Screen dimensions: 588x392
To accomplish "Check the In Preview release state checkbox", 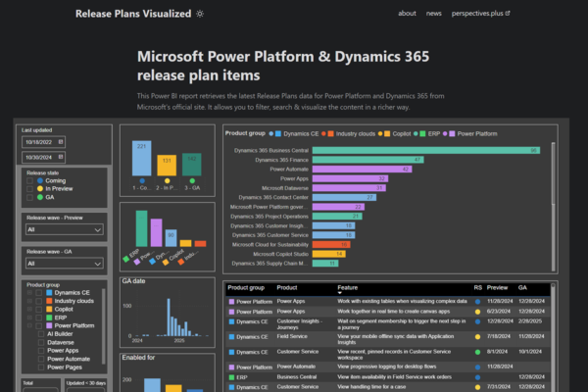I will [x=29, y=189].
